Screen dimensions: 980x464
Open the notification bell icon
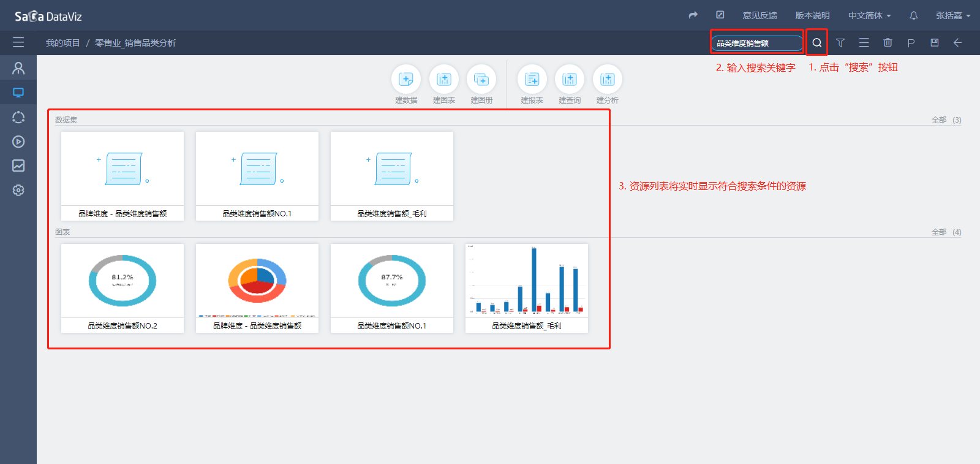click(914, 15)
